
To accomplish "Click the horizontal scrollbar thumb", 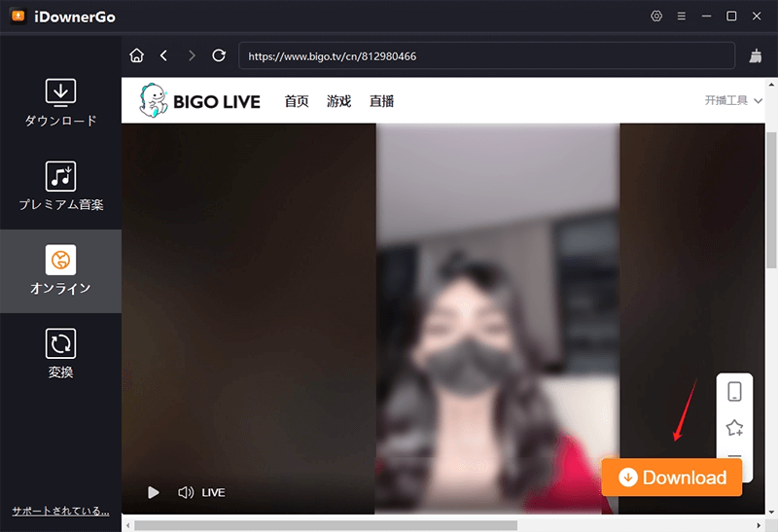I will [x=326, y=525].
